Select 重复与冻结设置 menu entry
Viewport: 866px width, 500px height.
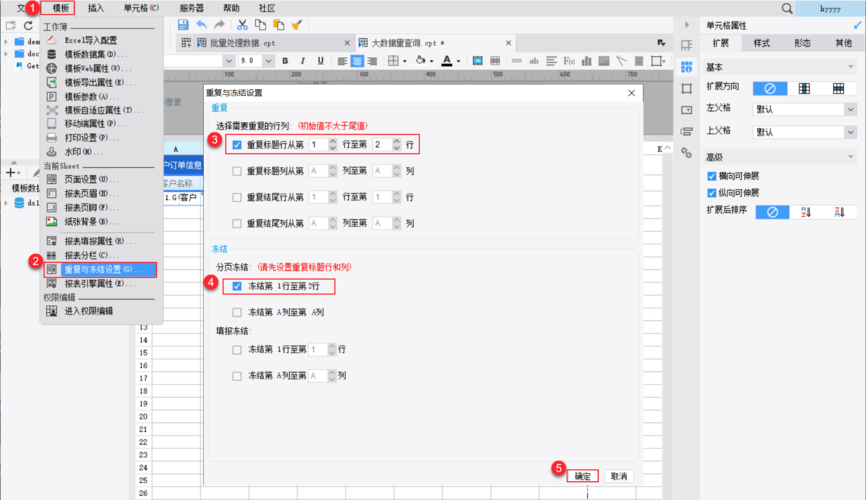pyautogui.click(x=100, y=270)
